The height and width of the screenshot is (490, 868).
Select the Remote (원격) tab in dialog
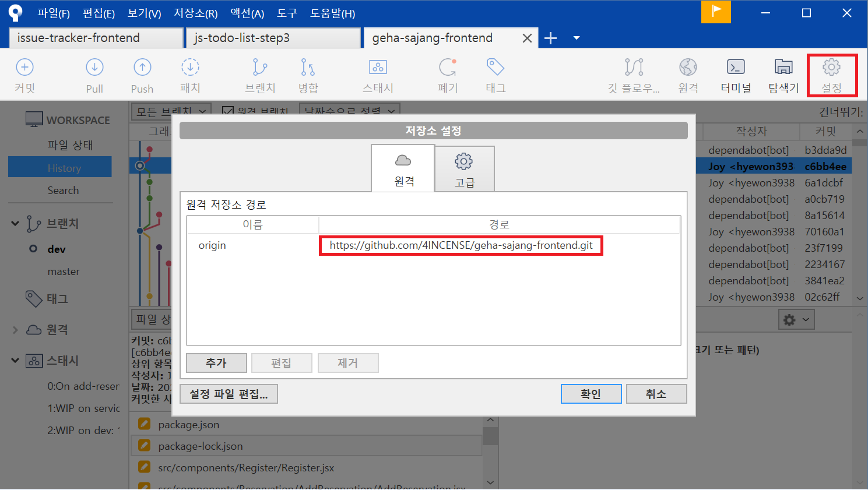pyautogui.click(x=403, y=168)
